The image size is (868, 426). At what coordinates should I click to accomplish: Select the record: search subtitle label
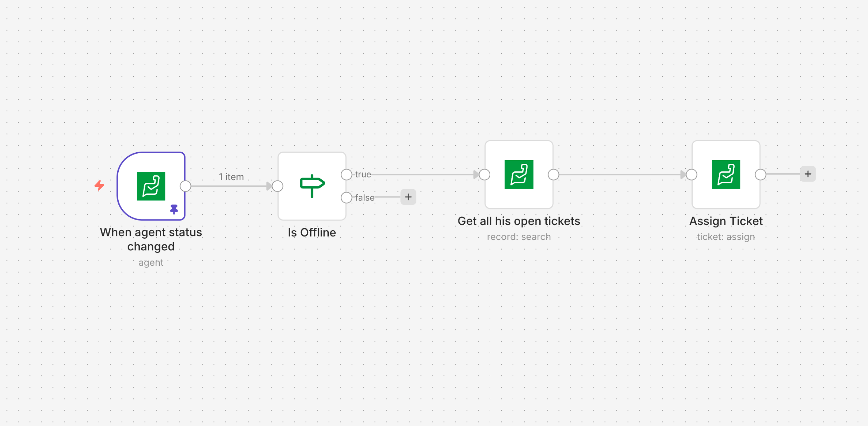point(519,236)
